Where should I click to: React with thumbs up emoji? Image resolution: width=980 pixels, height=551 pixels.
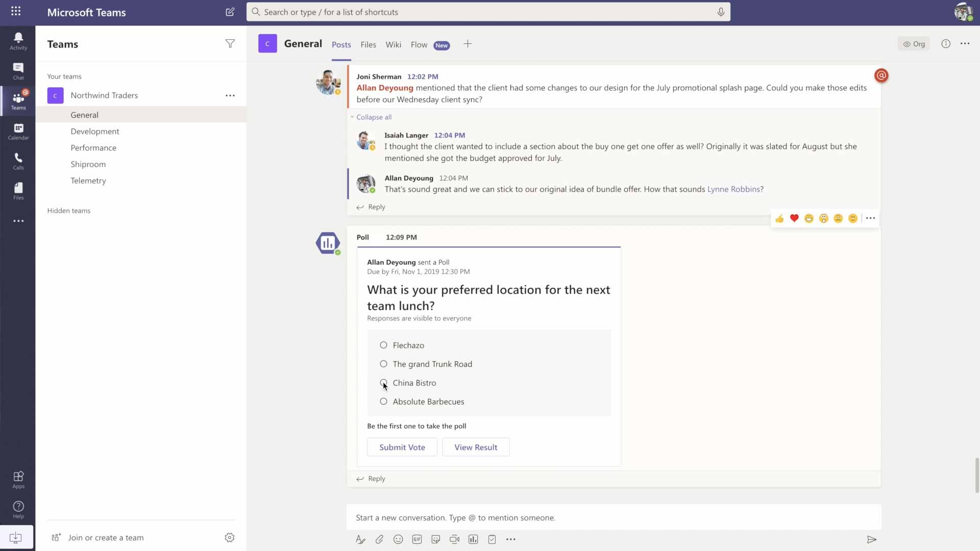pos(779,218)
